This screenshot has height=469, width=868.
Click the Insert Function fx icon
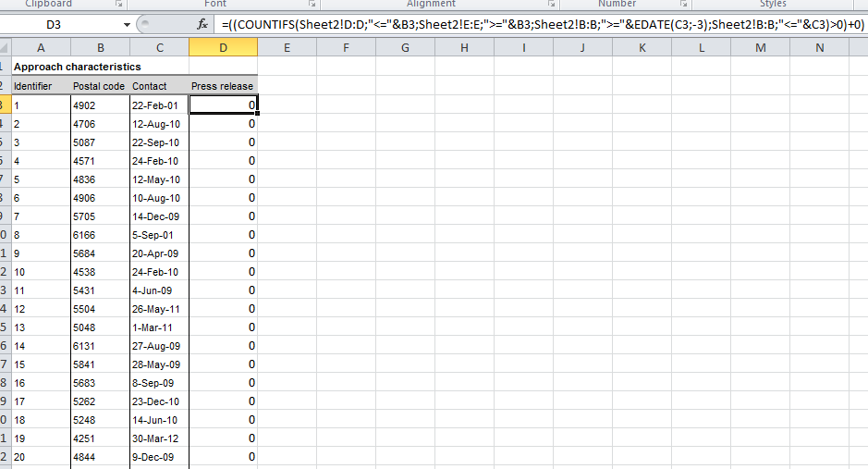pos(202,24)
